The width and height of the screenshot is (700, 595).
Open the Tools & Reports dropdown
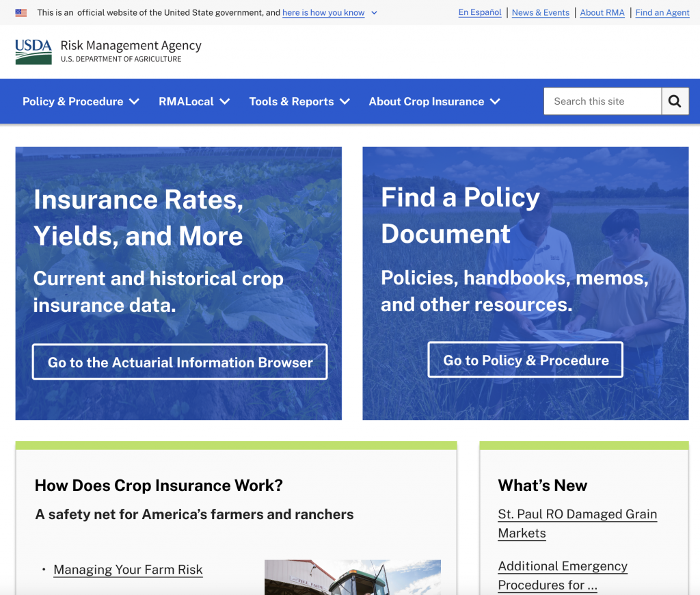(299, 101)
